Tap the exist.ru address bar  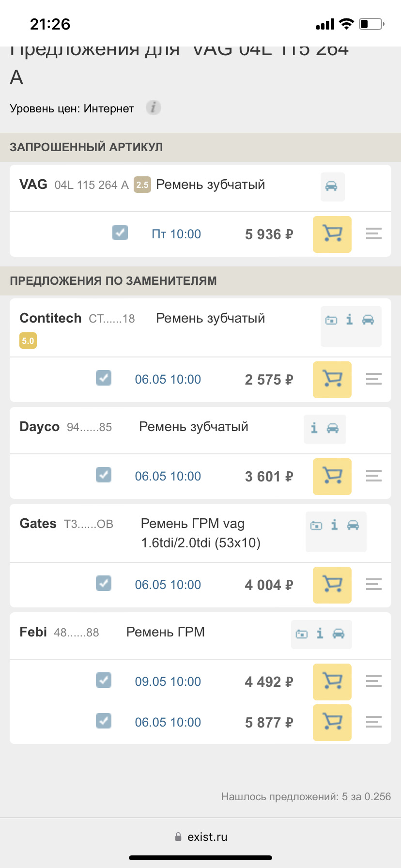pos(200,837)
